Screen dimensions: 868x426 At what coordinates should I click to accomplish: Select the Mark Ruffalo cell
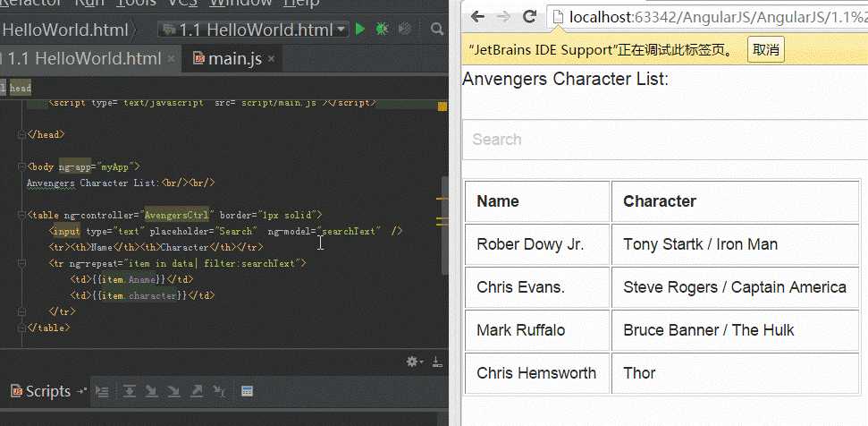point(537,330)
